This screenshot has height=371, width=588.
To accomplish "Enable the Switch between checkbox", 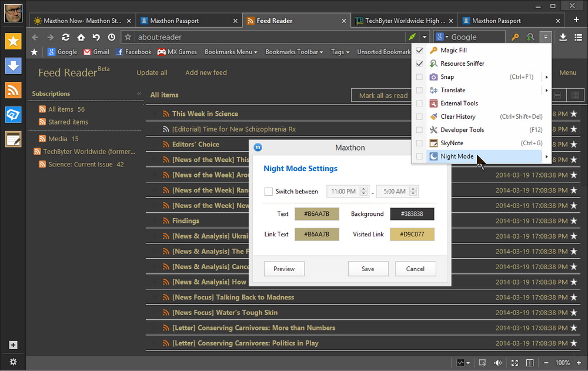I will click(x=269, y=191).
